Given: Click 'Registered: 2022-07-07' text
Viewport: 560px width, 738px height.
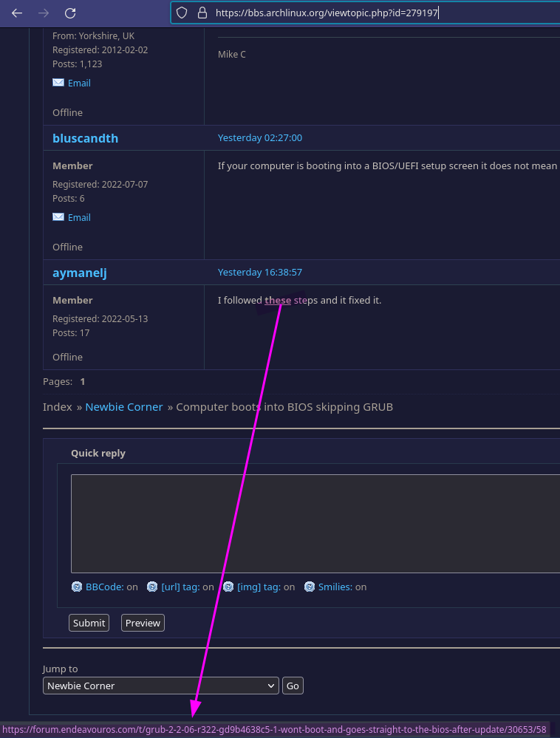Looking at the screenshot, I should [x=100, y=185].
